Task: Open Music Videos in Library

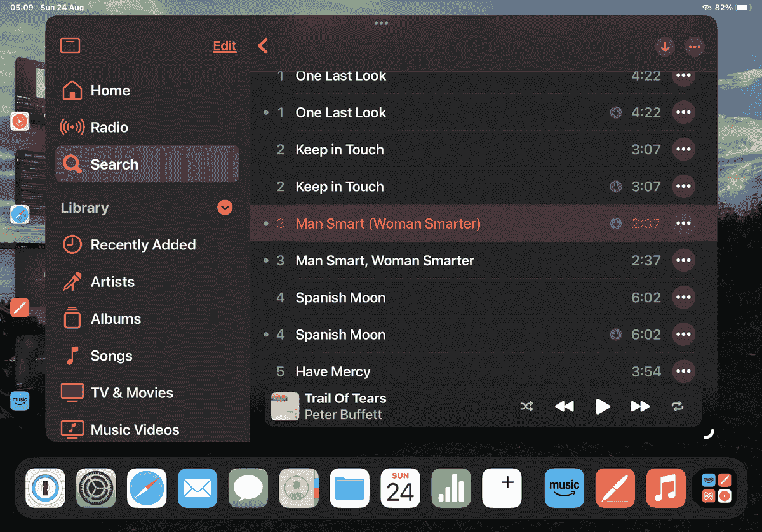Action: tap(147, 430)
